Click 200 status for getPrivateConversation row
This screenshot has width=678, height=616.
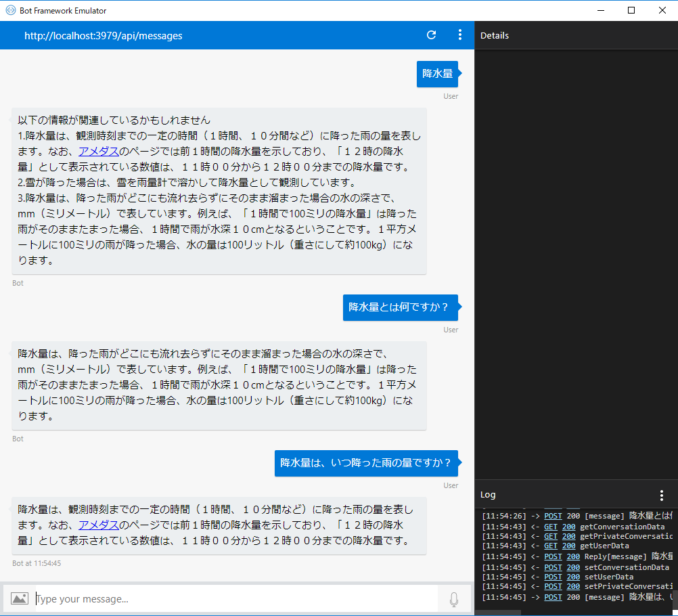568,536
